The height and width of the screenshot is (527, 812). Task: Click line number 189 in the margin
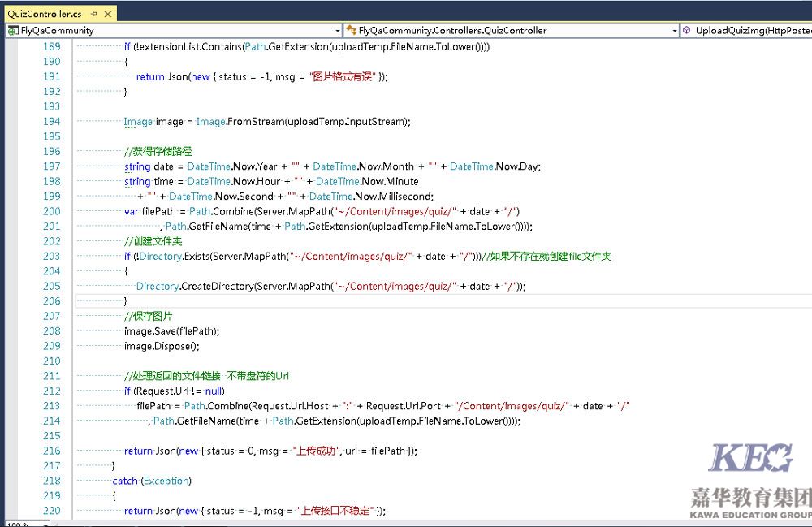pyautogui.click(x=52, y=46)
